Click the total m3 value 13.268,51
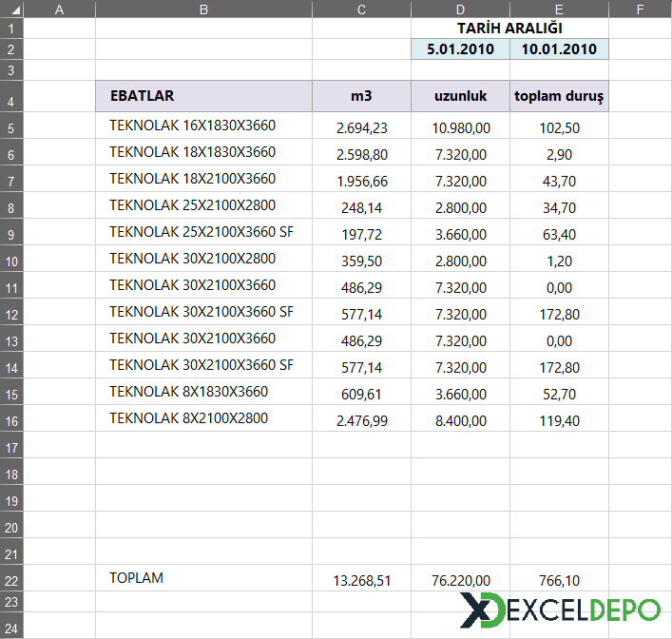The height and width of the screenshot is (639, 672). 361,580
